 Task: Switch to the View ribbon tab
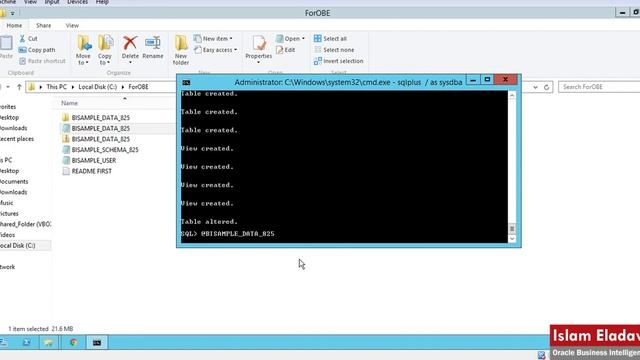pyautogui.click(x=72, y=25)
